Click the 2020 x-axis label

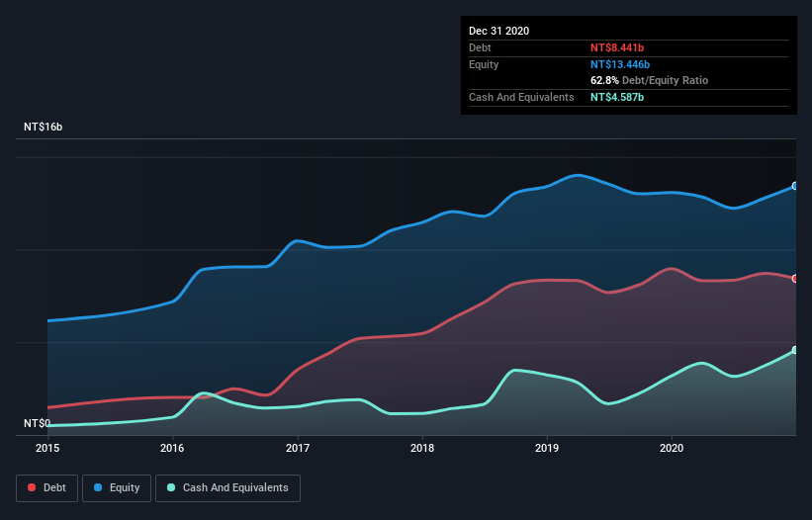tap(672, 448)
